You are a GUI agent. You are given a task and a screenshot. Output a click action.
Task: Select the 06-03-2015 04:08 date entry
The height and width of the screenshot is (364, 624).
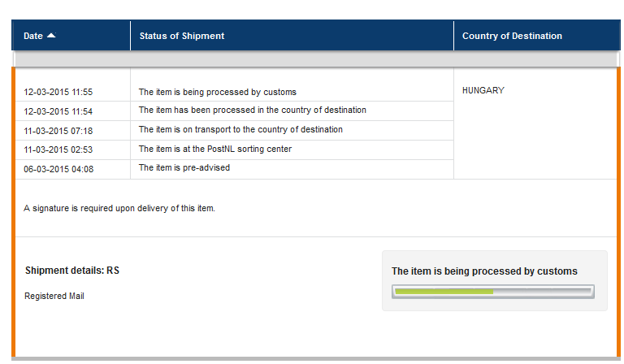pyautogui.click(x=58, y=169)
